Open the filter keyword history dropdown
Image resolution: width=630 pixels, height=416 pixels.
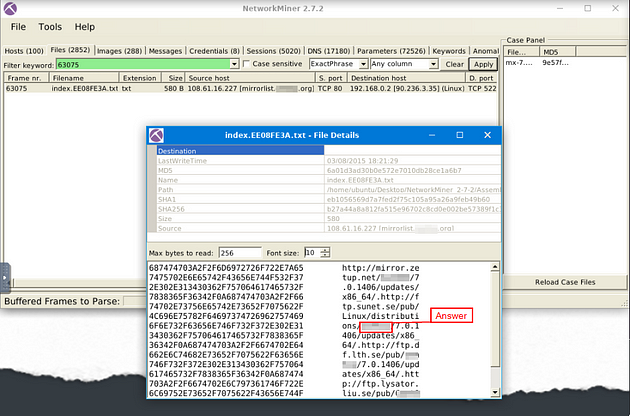click(x=235, y=64)
